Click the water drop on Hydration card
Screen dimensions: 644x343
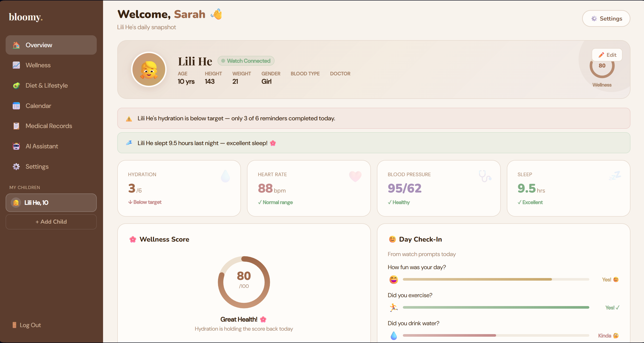[x=225, y=176]
